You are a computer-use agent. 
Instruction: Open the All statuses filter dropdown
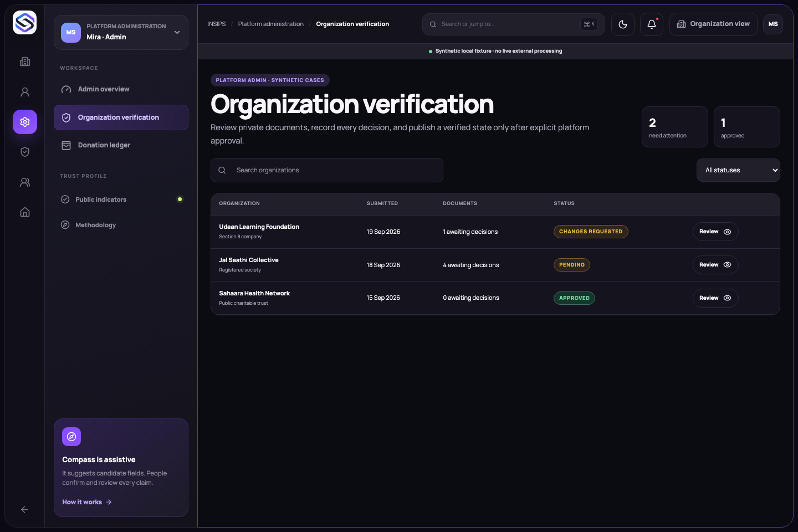[x=738, y=170]
